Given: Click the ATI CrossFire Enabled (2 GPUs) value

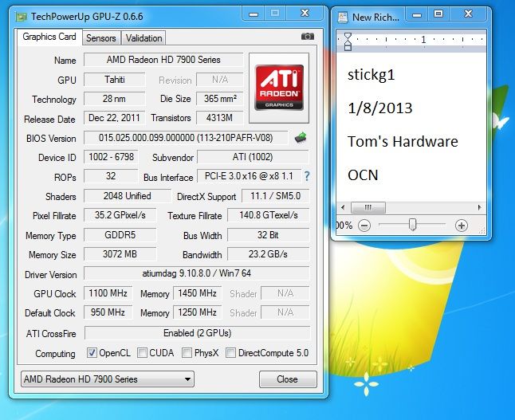Looking at the screenshot, I should (197, 333).
